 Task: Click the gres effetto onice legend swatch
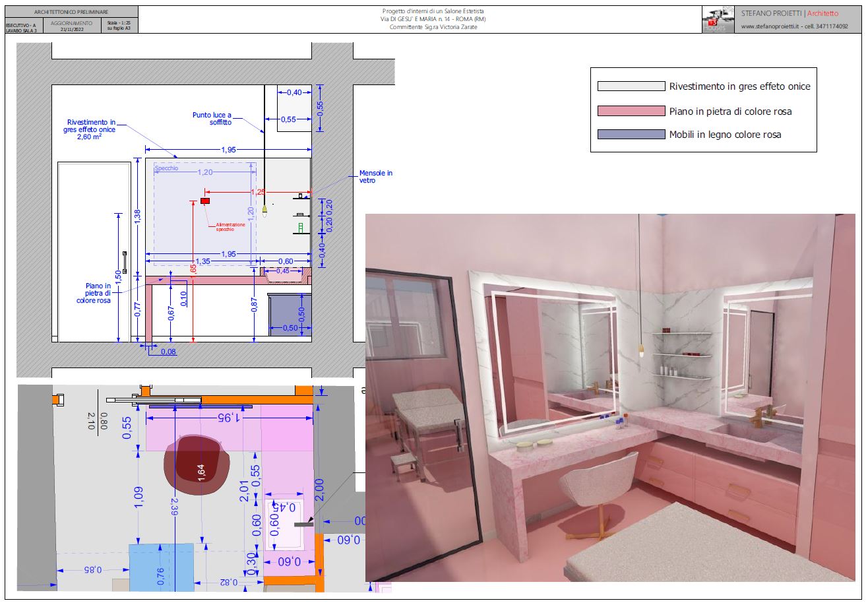click(631, 86)
